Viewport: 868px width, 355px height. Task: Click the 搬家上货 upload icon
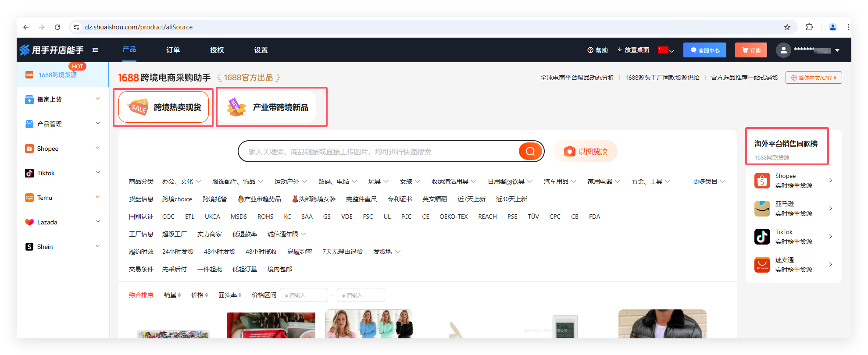click(29, 99)
